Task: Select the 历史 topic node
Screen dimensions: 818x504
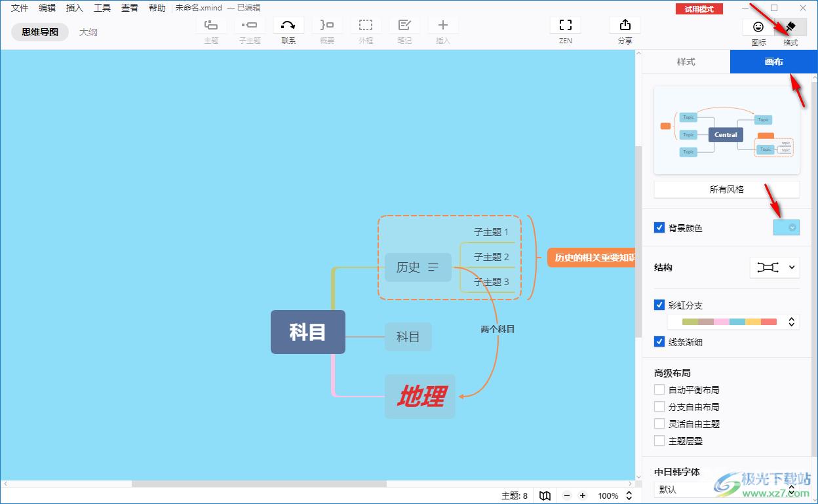Action: tap(418, 267)
